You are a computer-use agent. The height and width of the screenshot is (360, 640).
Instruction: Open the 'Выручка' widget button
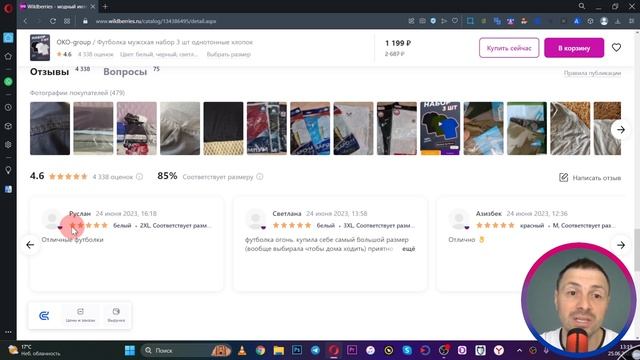pyautogui.click(x=116, y=315)
